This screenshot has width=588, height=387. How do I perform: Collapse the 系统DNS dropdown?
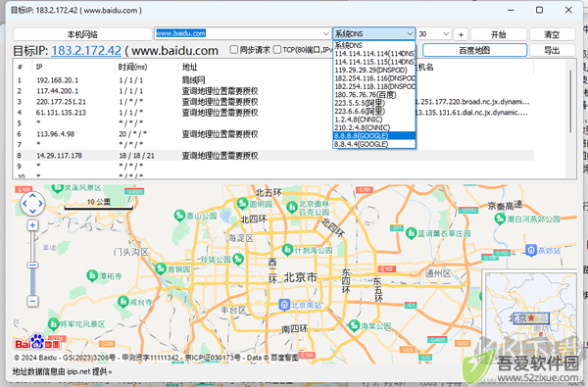[410, 33]
